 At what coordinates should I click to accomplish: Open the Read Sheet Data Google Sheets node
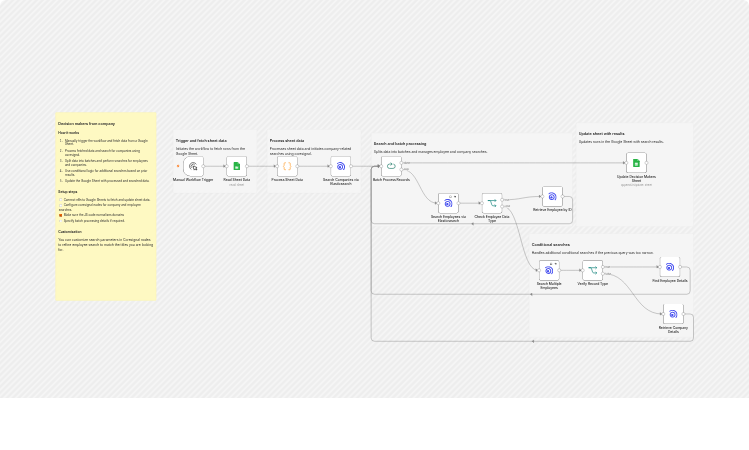tap(236, 166)
